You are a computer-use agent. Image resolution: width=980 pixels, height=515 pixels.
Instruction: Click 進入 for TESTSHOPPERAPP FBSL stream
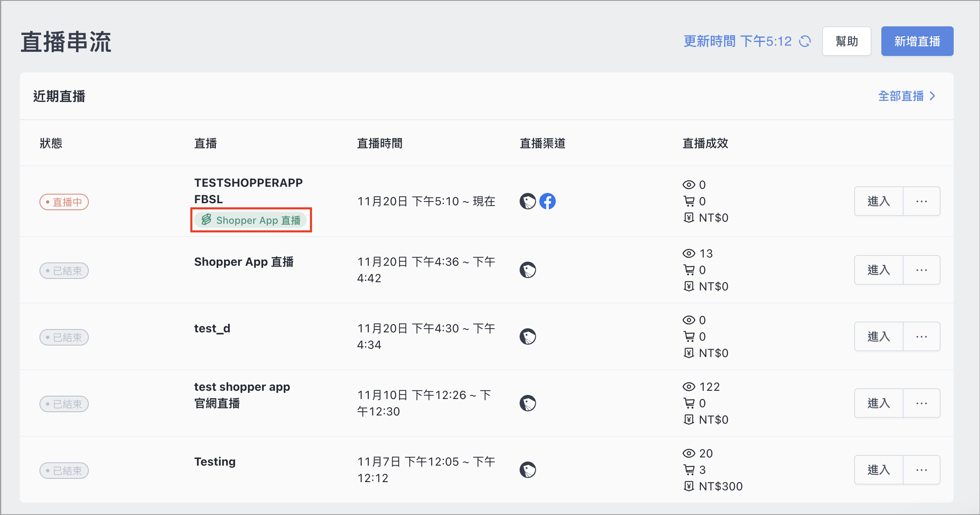[x=879, y=201]
